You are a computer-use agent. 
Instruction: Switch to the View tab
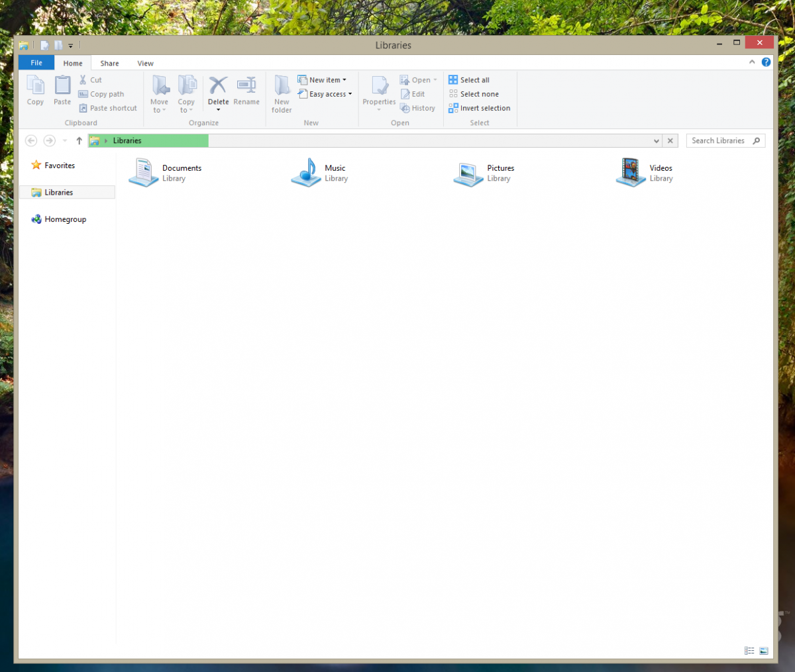[x=146, y=64]
